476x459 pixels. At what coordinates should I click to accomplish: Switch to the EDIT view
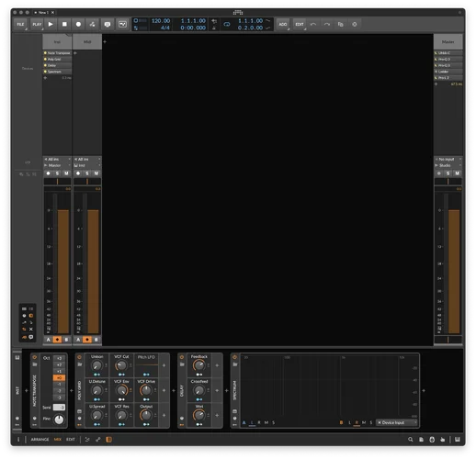click(x=71, y=440)
